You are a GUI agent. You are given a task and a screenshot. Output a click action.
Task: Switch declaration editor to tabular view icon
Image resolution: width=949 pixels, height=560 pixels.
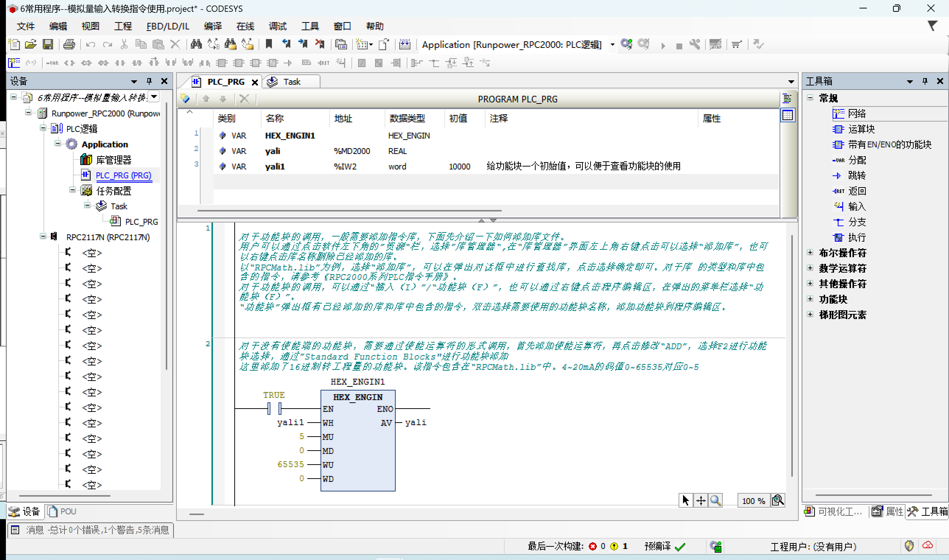point(788,115)
